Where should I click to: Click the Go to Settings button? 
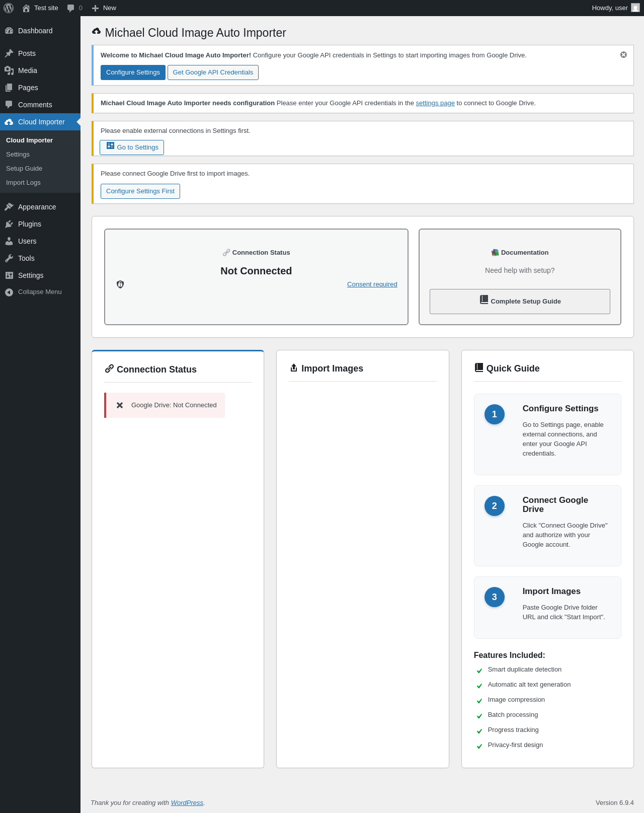pos(132,147)
